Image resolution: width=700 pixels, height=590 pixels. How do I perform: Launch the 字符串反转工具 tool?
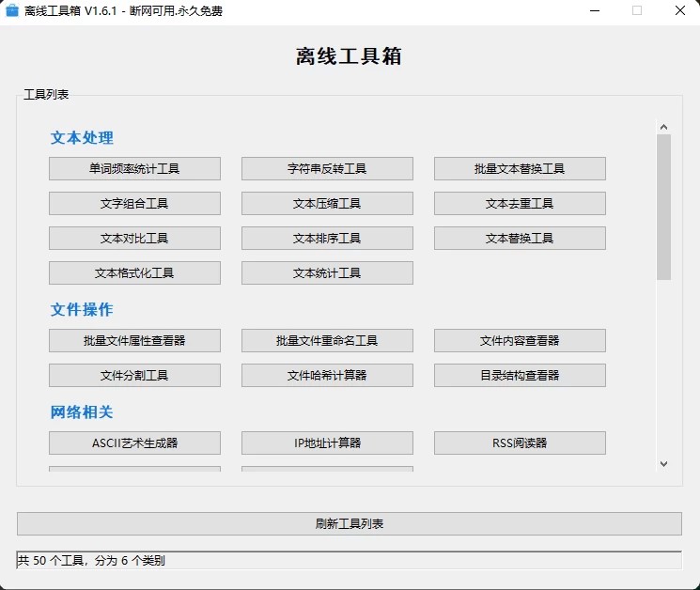coord(327,169)
